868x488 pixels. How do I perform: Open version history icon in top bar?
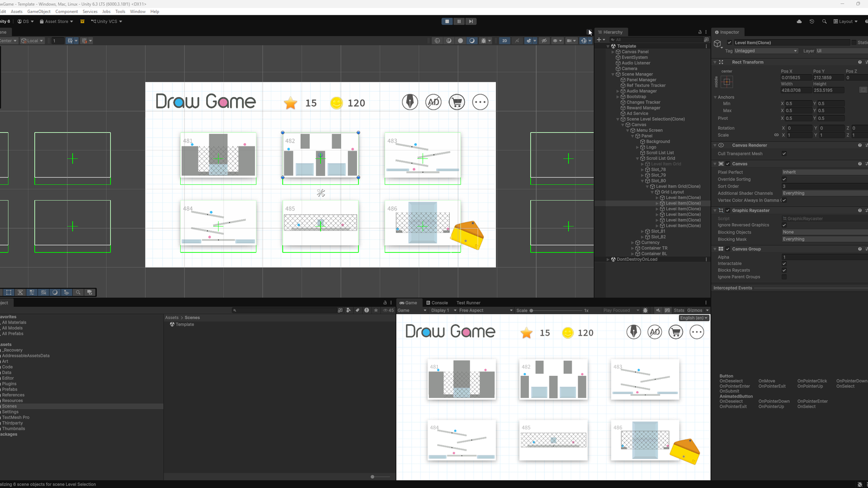[812, 21]
